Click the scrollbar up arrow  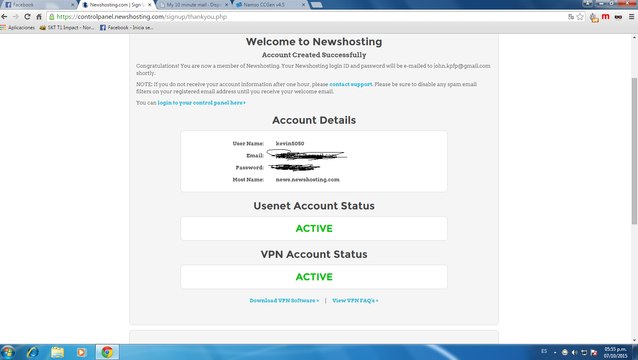[x=634, y=37]
